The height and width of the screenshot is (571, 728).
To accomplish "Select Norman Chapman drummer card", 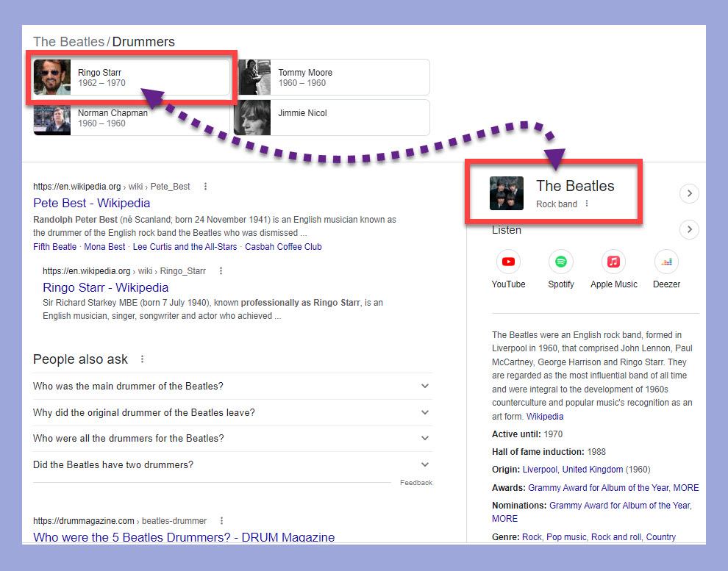I will click(x=132, y=118).
